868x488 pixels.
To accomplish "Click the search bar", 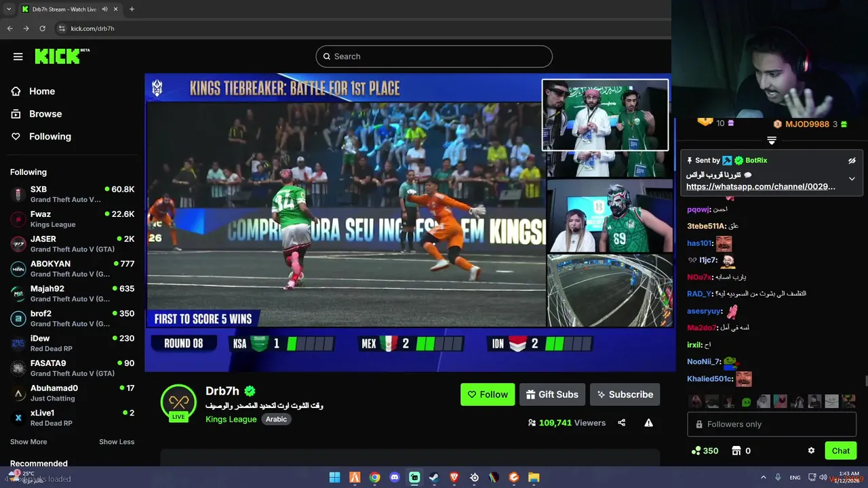I will tap(434, 56).
